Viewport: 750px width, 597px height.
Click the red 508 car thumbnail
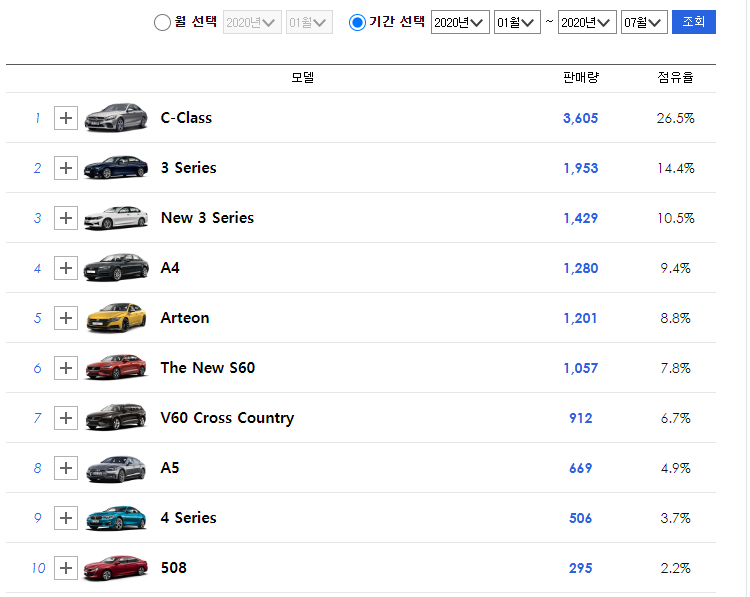click(116, 568)
